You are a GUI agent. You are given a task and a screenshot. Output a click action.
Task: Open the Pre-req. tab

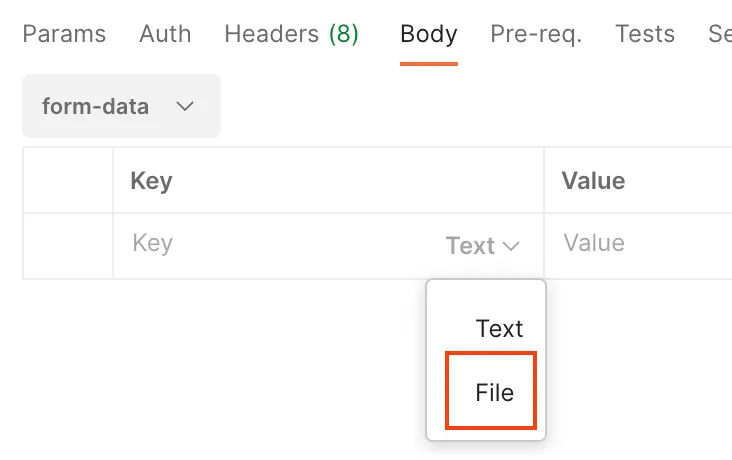536,34
